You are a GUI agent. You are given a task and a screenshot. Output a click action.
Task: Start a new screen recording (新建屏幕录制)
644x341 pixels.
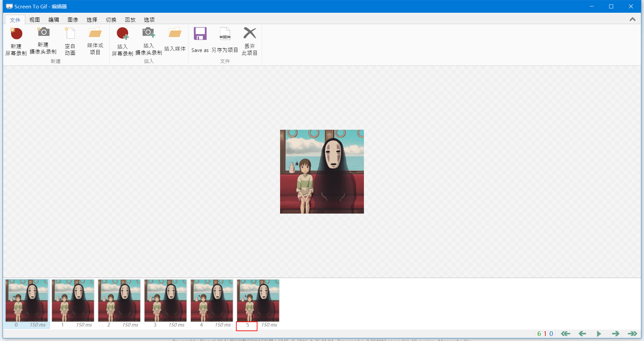[x=16, y=42]
